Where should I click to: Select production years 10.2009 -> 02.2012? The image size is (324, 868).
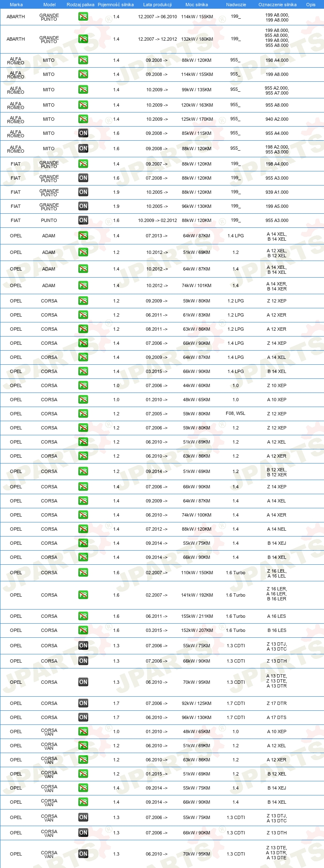point(157,220)
